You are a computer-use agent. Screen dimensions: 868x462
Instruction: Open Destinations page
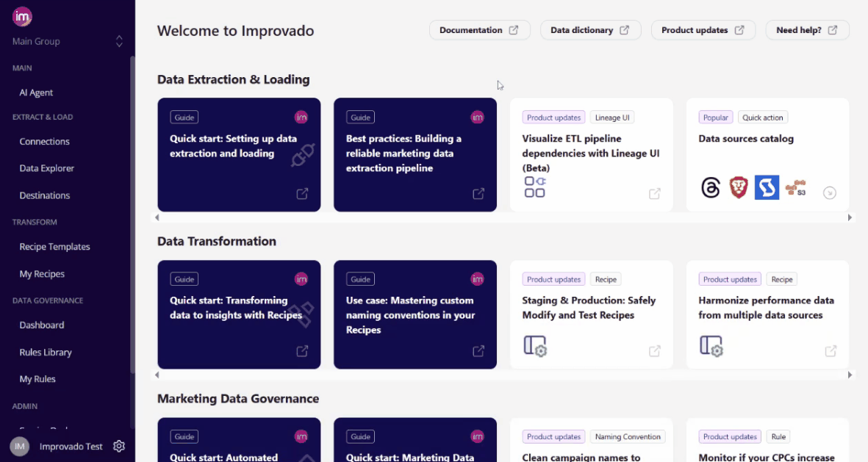(x=44, y=195)
